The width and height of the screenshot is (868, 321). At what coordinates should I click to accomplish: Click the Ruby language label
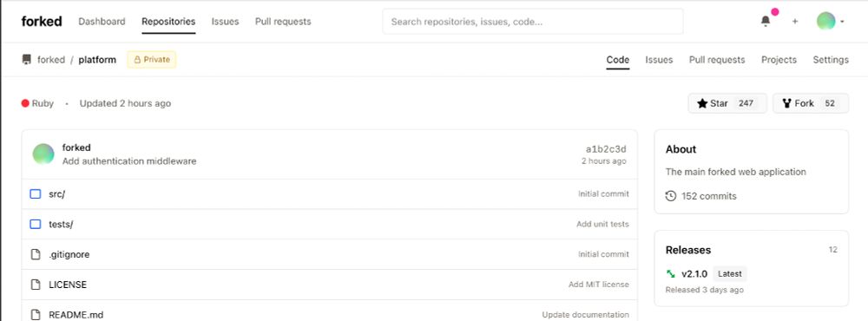(43, 103)
